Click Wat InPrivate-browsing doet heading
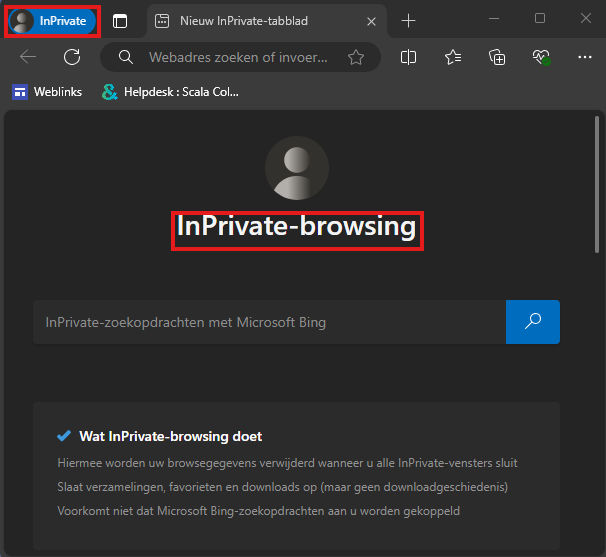606x557 pixels. [x=170, y=436]
